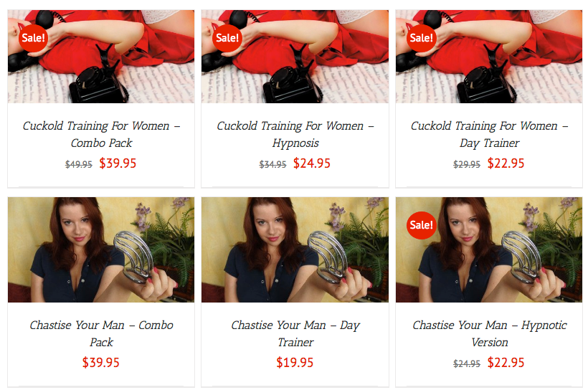Click the $24.95 sale price for Hypnosis
Viewport: 588px width, 390px height.
click(312, 163)
